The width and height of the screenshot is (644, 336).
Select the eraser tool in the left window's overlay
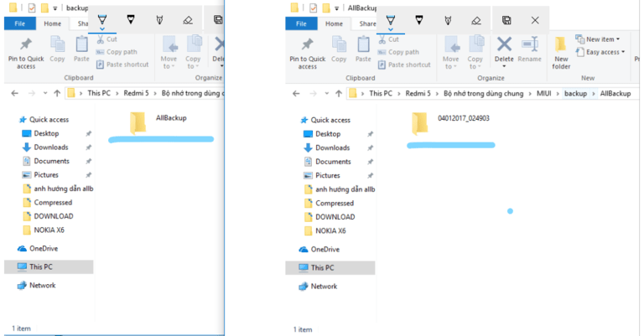188,20
